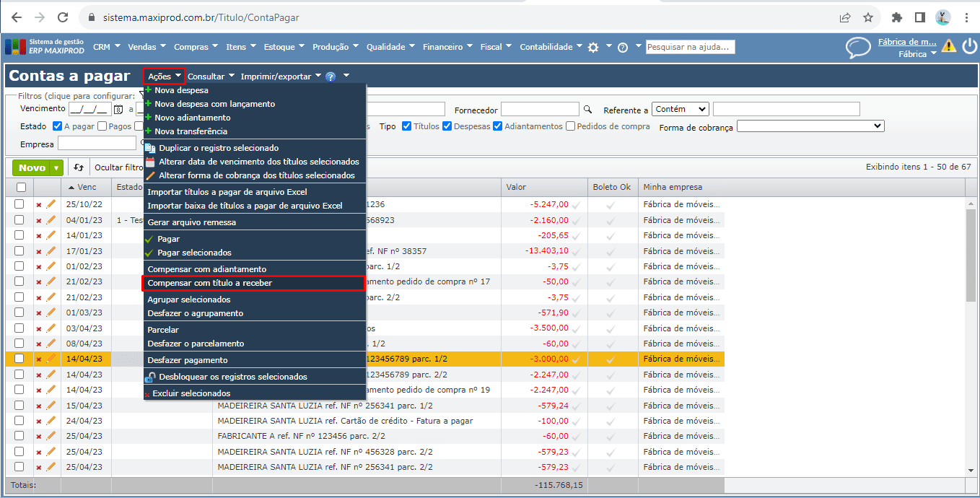Image resolution: width=980 pixels, height=498 pixels.
Task: Click edit pencil for the 25/10/22 row
Action: (x=51, y=204)
